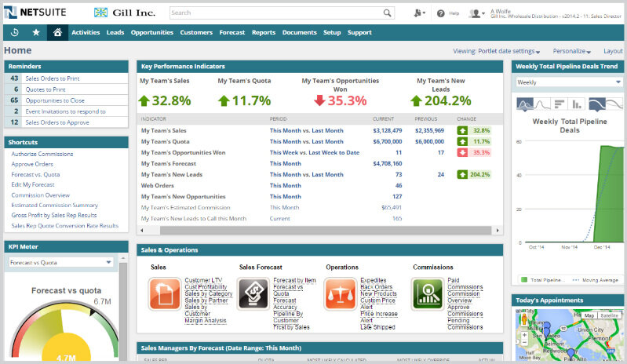This screenshot has height=364, width=627.
Task: Click the orange Sales documents icon
Action: (165, 294)
